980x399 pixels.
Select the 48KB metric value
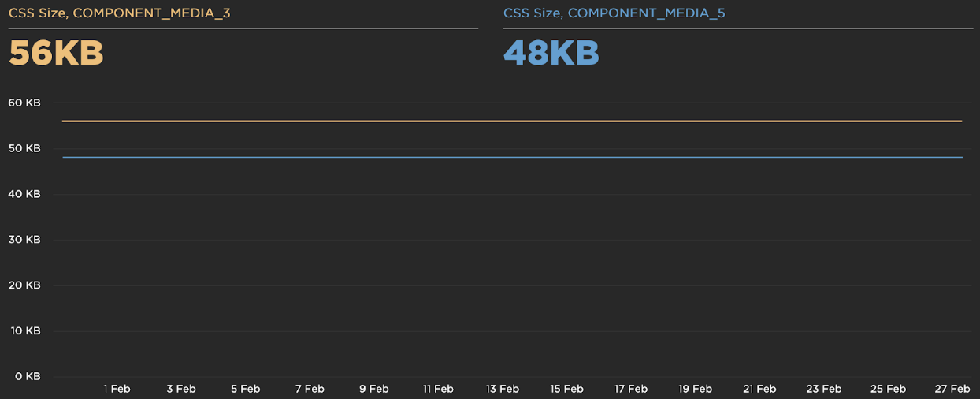pos(551,54)
